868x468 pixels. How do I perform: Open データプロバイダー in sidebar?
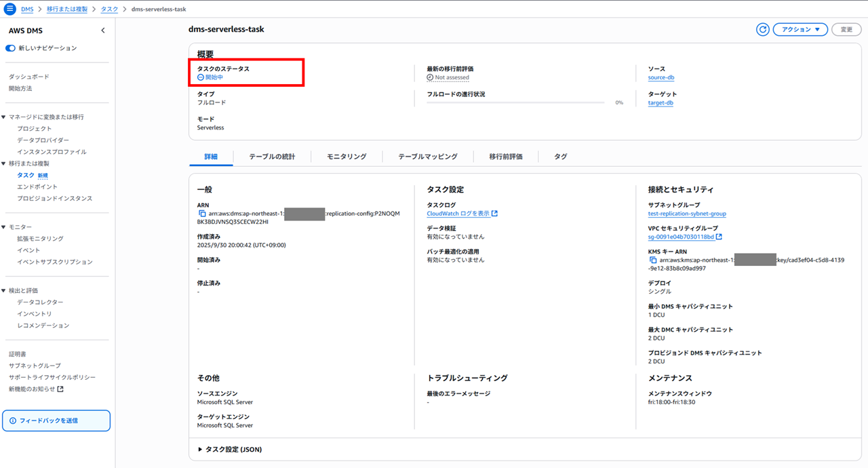43,140
